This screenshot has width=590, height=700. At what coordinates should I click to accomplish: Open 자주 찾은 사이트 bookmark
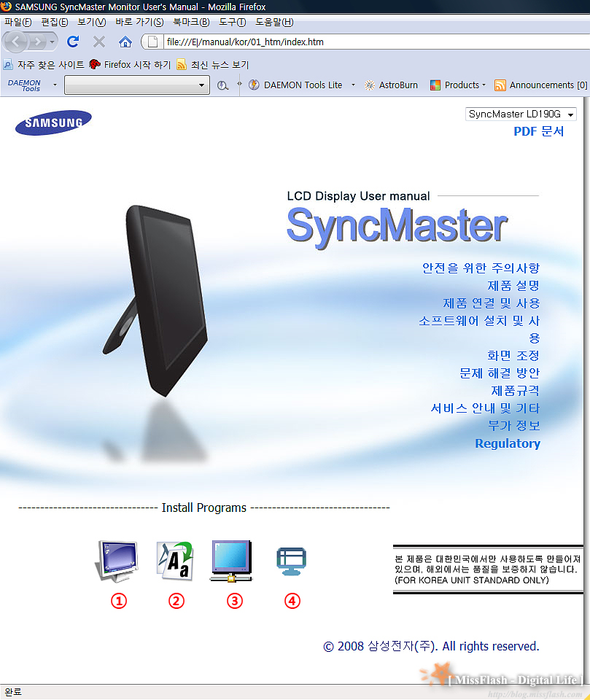point(44,65)
